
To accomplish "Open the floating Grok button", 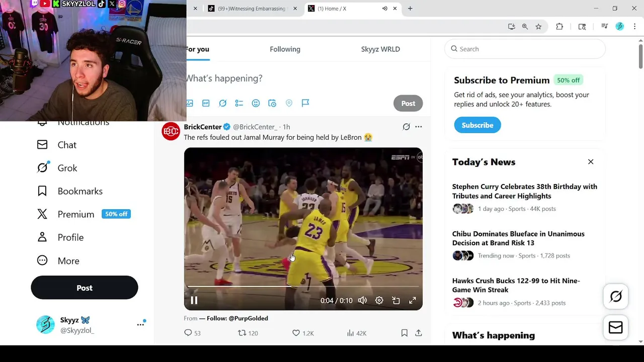I will point(616,297).
